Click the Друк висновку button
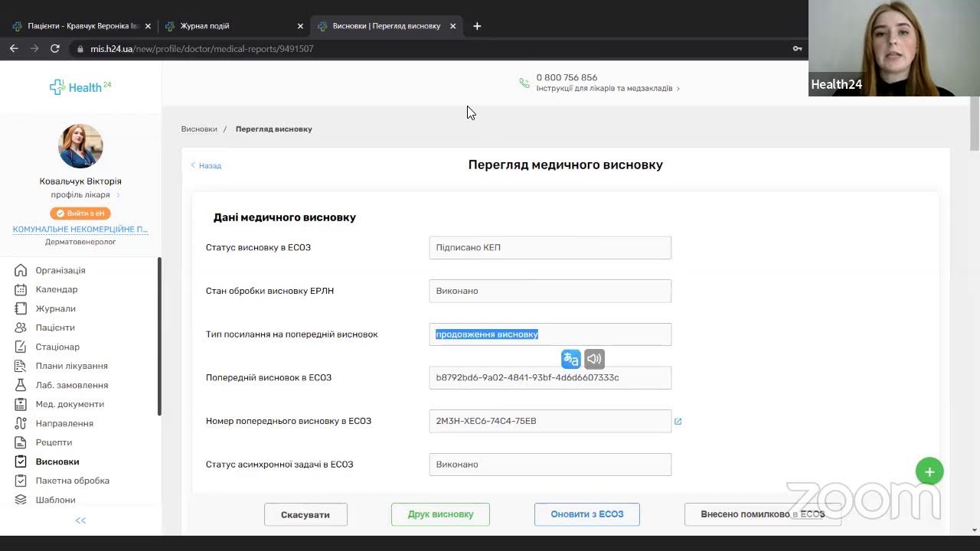The image size is (980, 551). pyautogui.click(x=440, y=514)
